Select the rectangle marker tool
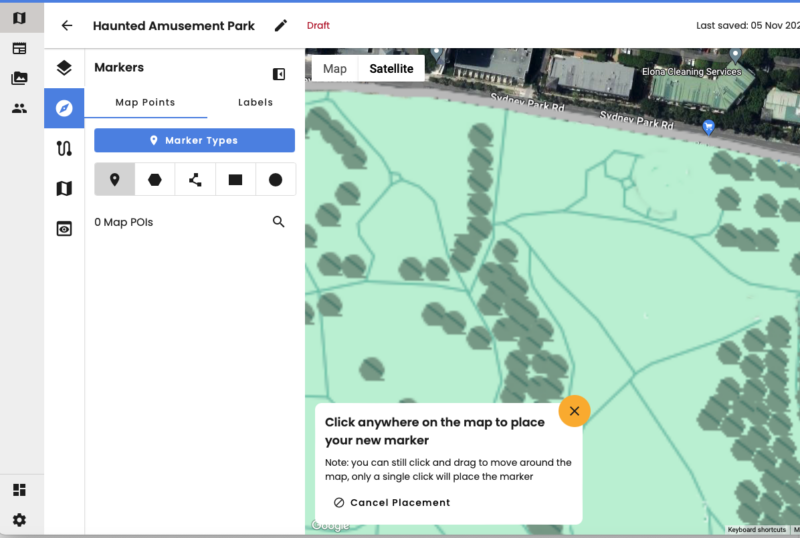The image size is (800, 538). (x=235, y=180)
